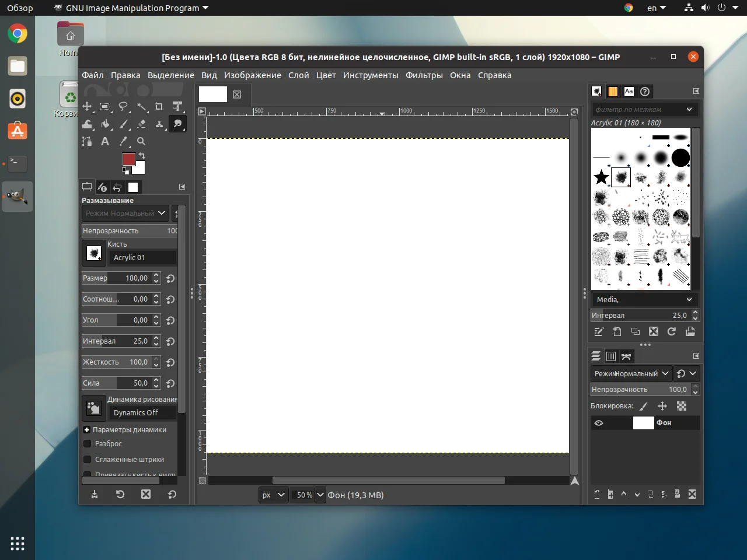Expand Параметры динамики section
This screenshot has width=747, height=560.
(86, 430)
